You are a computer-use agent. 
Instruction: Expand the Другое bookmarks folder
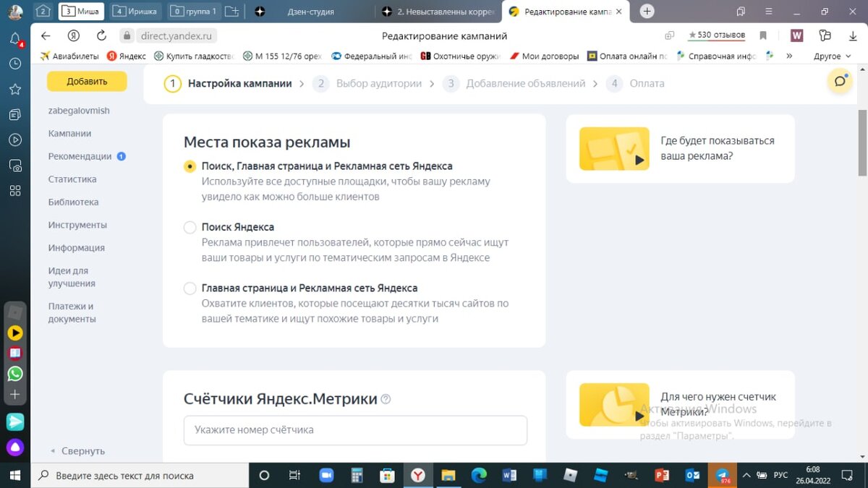tap(831, 56)
